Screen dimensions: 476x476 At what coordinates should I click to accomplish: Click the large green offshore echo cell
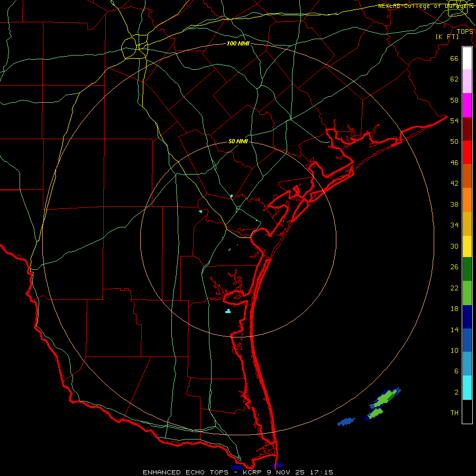pos(386,398)
